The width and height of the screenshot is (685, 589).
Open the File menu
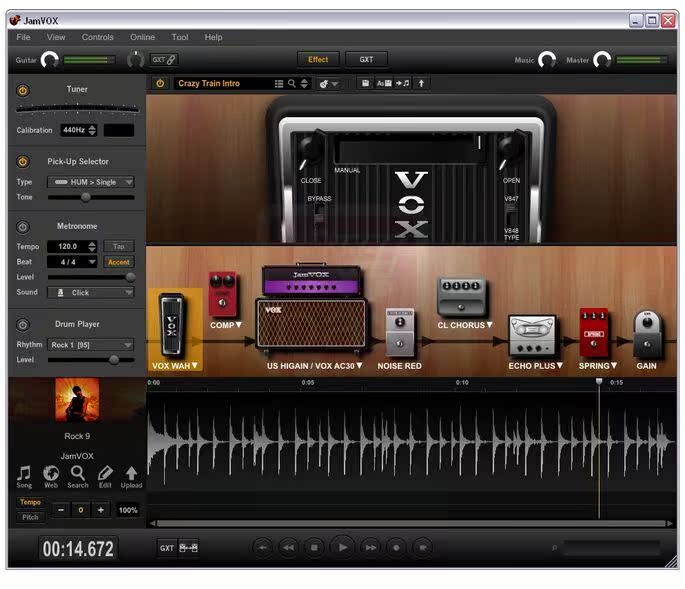[23, 37]
